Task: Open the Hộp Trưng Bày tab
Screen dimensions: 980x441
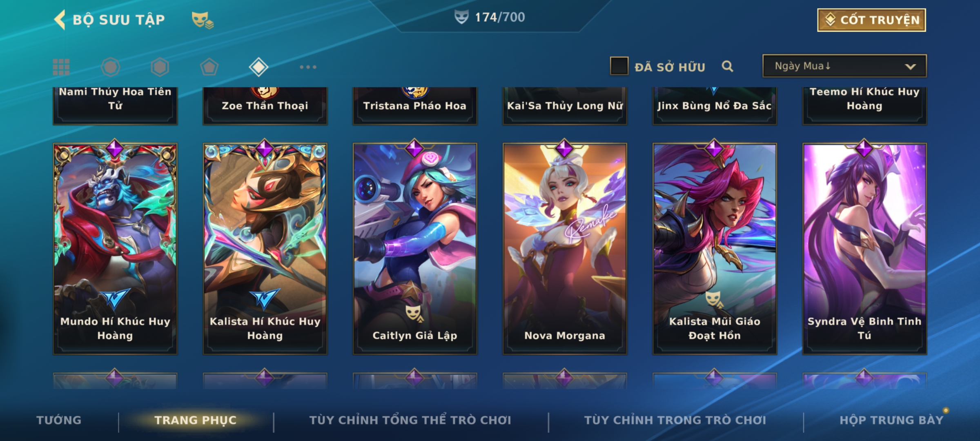Action: click(891, 420)
